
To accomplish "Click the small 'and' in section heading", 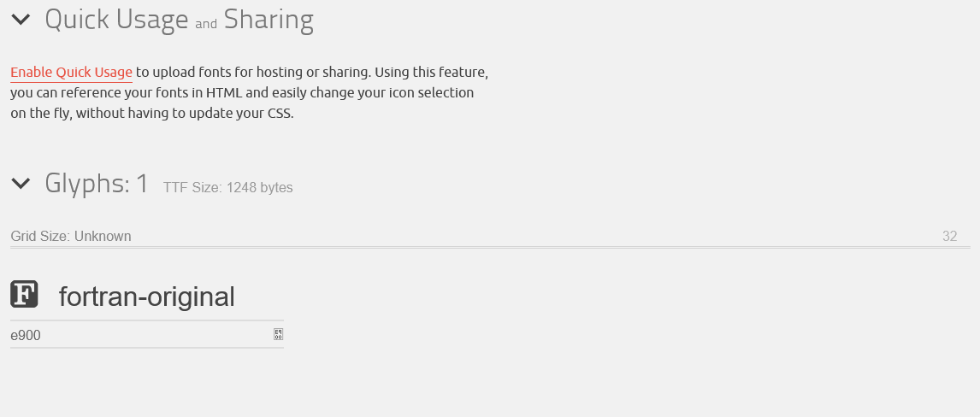I will [x=205, y=24].
